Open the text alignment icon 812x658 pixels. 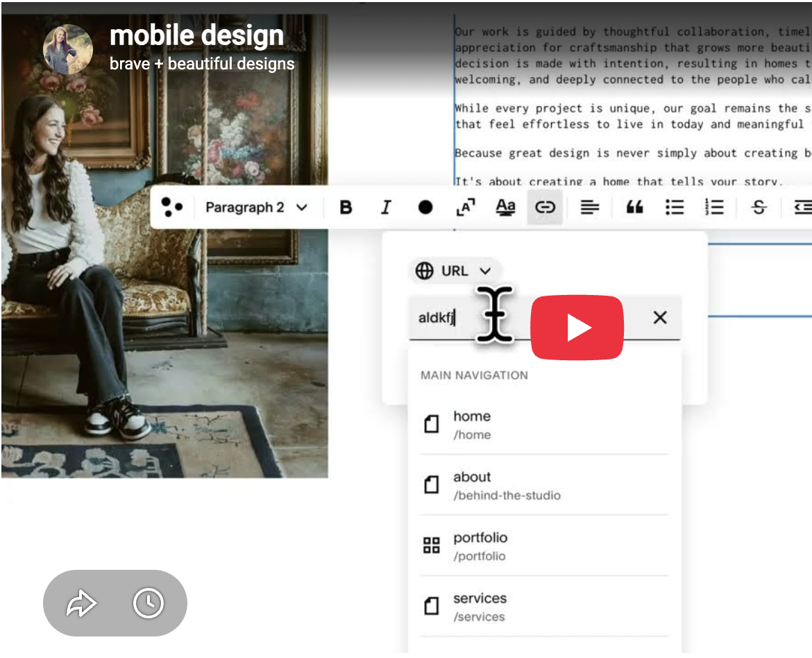click(589, 208)
